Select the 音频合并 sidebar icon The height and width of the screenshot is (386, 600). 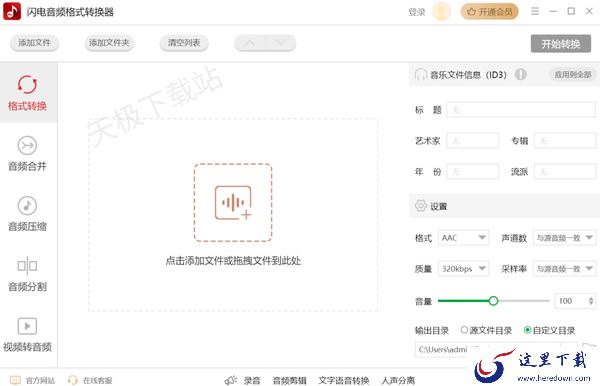[x=27, y=145]
